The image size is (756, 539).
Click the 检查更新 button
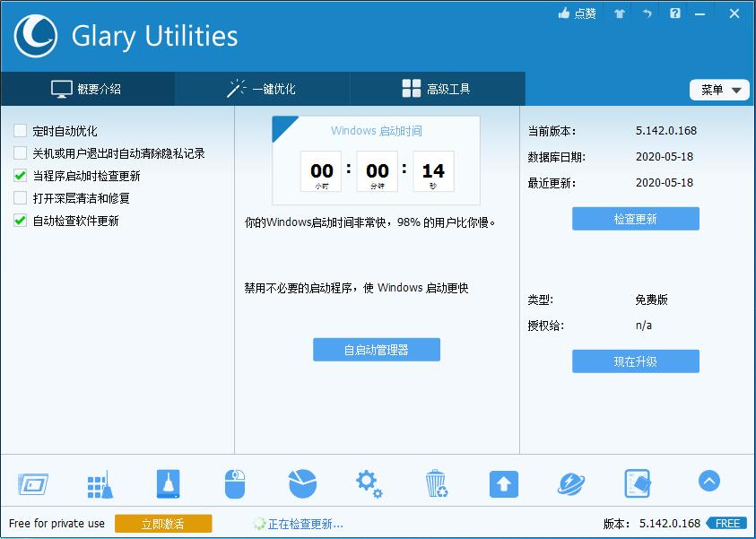tap(635, 218)
